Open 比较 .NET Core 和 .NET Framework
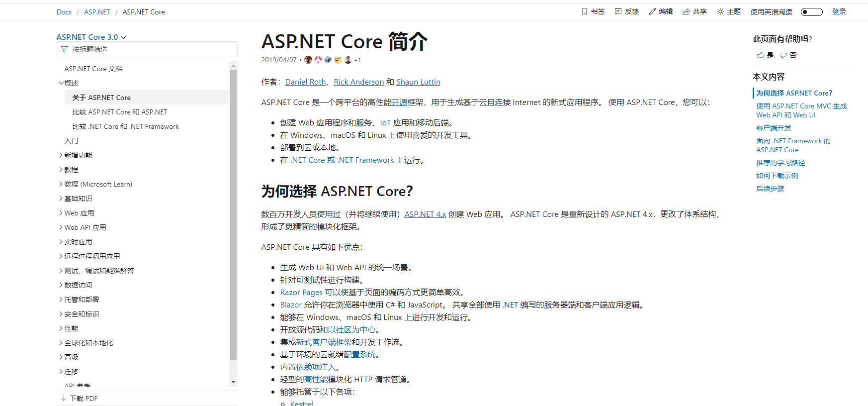This screenshot has height=406, width=868. (x=126, y=126)
